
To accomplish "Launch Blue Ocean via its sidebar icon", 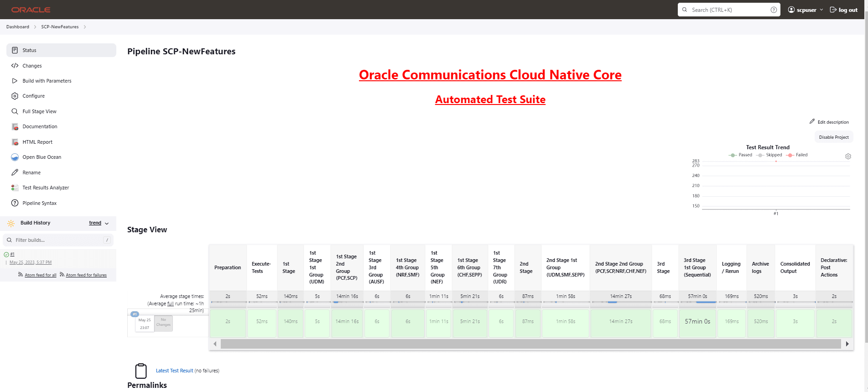I will coord(15,157).
